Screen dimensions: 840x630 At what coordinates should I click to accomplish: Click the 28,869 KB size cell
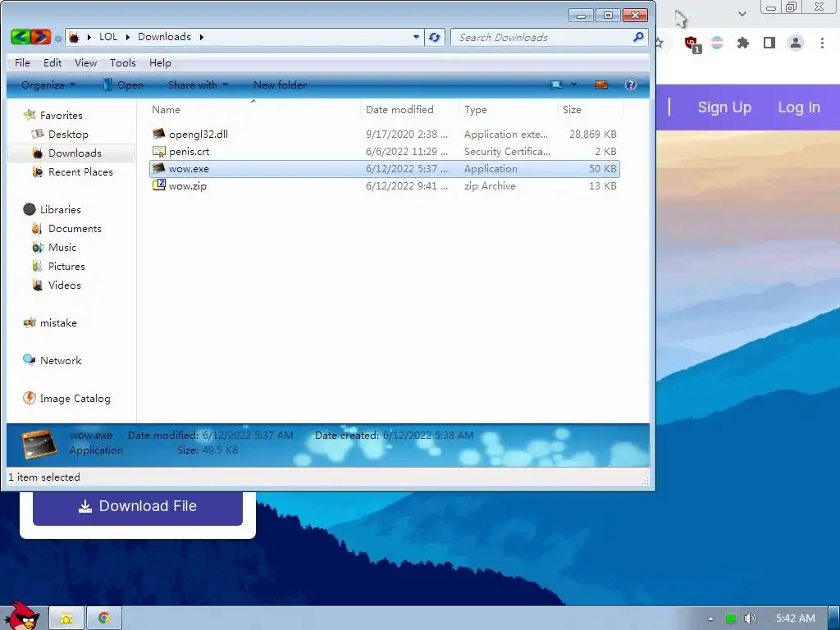[592, 135]
